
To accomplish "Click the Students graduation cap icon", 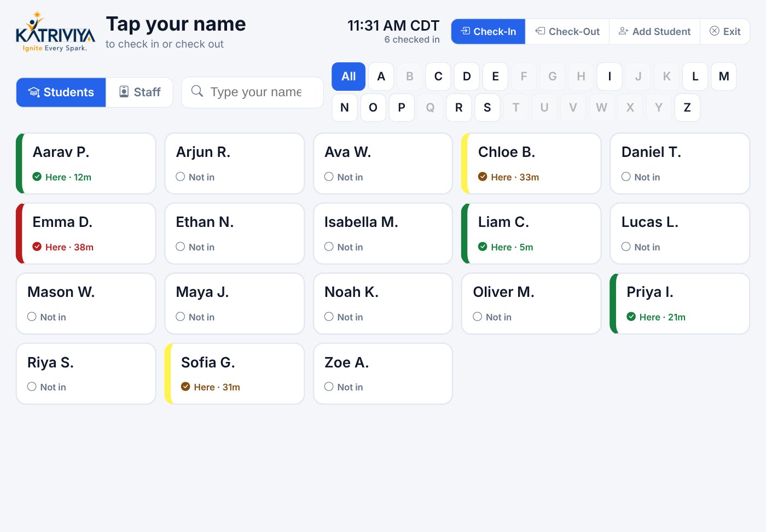I will [34, 92].
